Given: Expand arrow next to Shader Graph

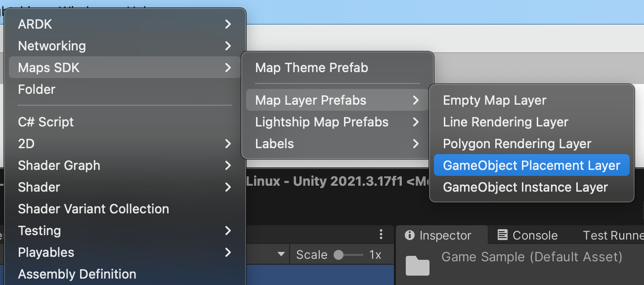Looking at the screenshot, I should [x=228, y=165].
